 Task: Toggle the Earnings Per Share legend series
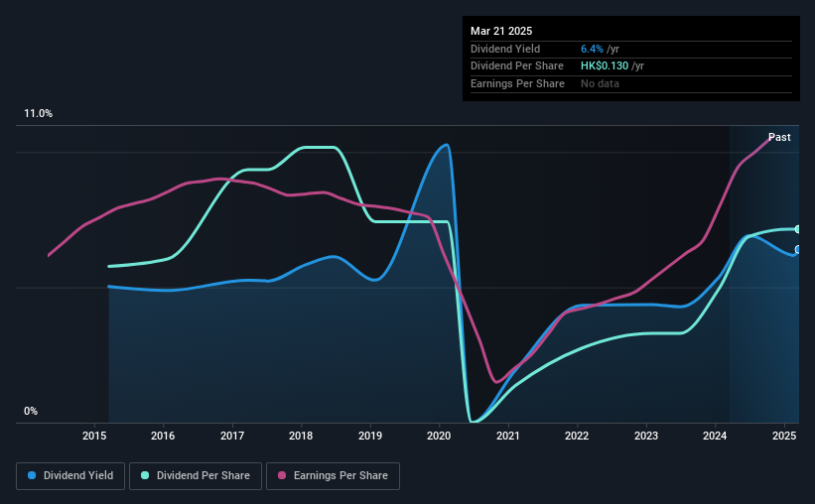coord(333,476)
